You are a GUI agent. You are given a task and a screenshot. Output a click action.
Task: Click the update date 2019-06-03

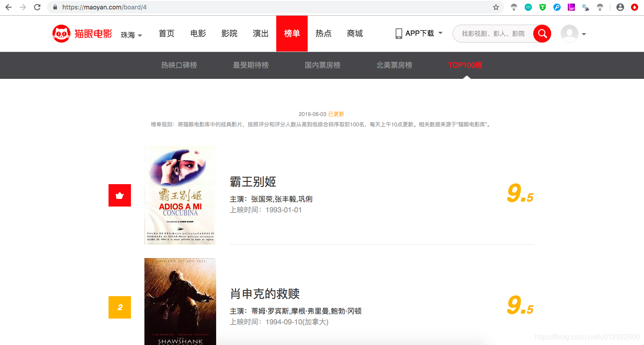(313, 114)
